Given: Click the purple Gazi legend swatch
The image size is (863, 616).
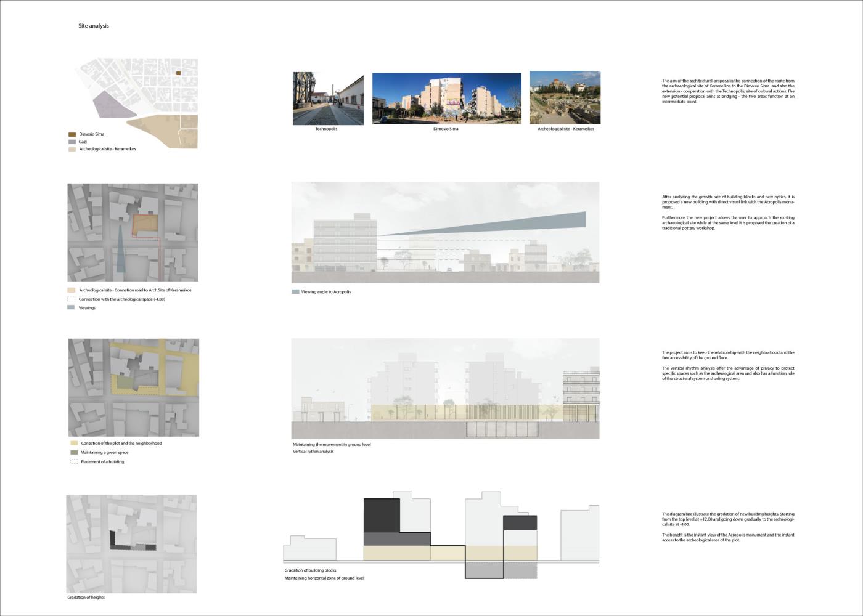Looking at the screenshot, I should click(x=72, y=141).
